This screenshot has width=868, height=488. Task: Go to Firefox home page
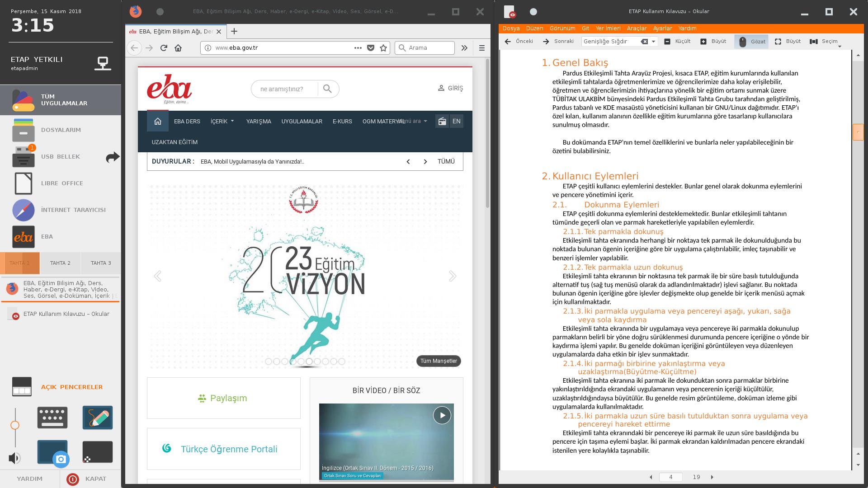[178, 47]
